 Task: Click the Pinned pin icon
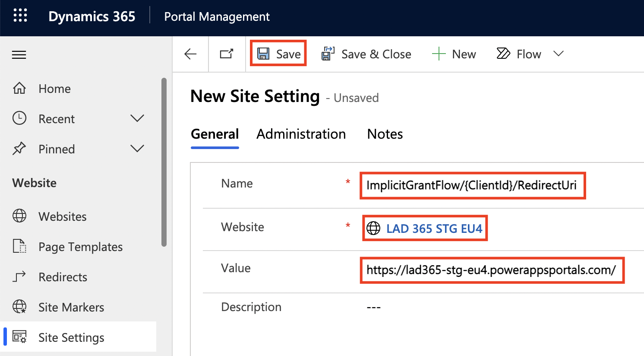[19, 149]
